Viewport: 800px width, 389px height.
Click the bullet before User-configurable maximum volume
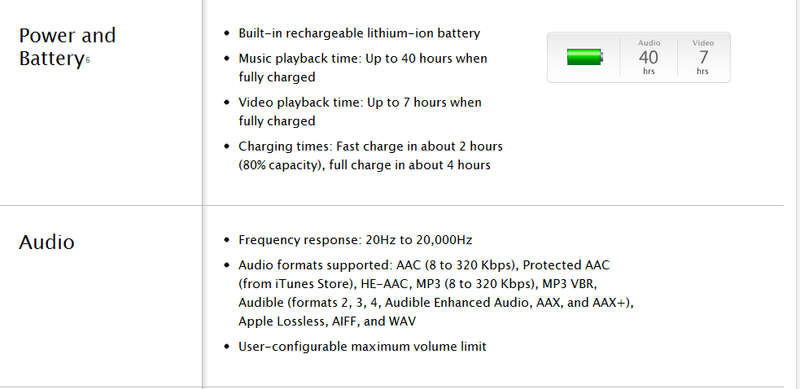227,347
